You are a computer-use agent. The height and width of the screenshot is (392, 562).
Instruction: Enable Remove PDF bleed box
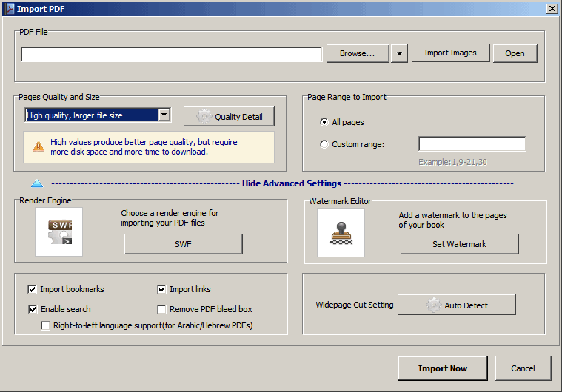pyautogui.click(x=161, y=309)
